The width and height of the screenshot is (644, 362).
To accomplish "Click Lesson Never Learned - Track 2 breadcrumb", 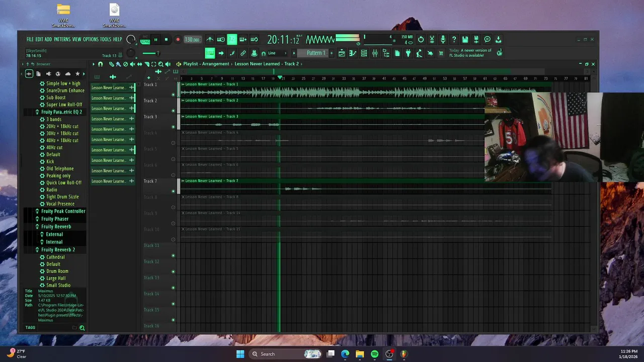I will (x=267, y=64).
